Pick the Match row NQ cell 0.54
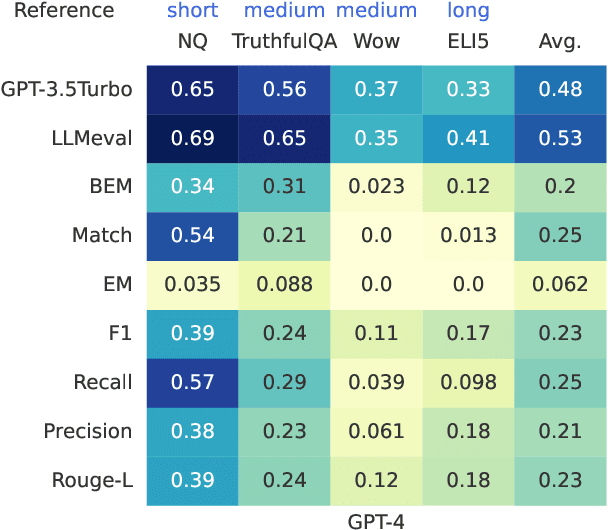This screenshot has width=608, height=530. point(194,236)
